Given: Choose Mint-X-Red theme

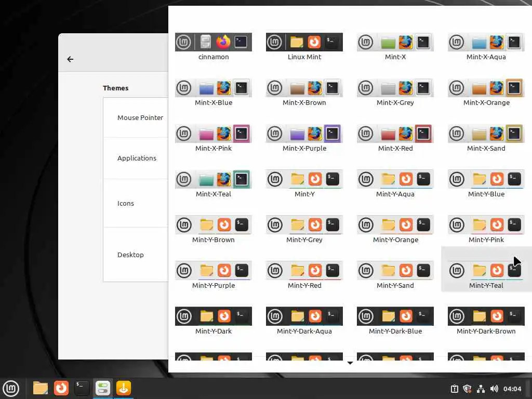Looking at the screenshot, I should point(395,138).
